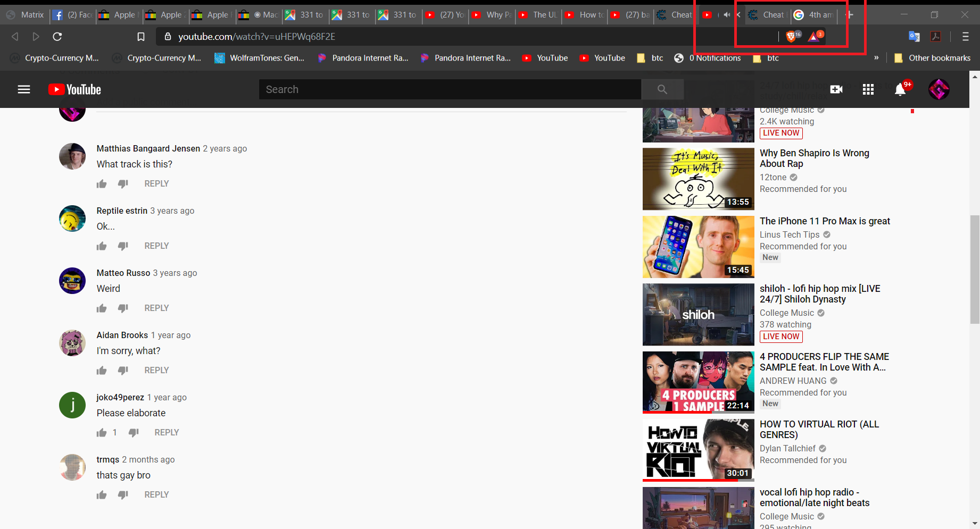Click the search magnifier button
Viewport: 980px width, 529px height.
pyautogui.click(x=662, y=89)
